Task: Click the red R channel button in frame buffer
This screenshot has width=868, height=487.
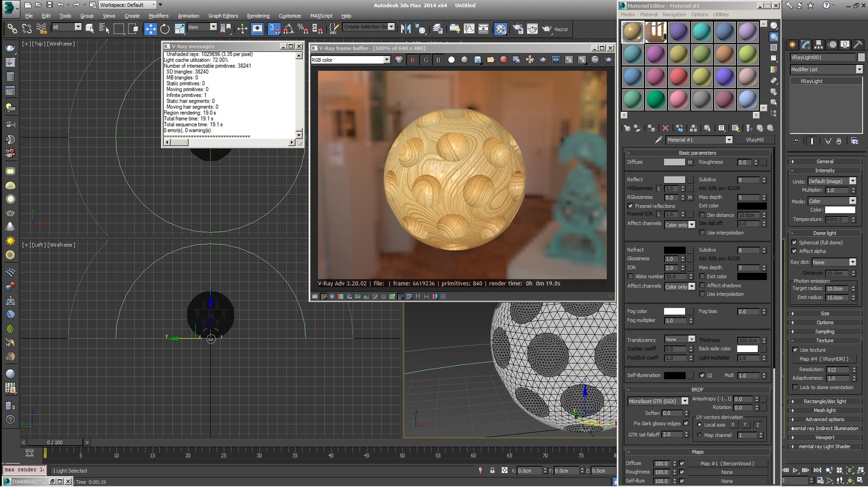Action: [412, 60]
